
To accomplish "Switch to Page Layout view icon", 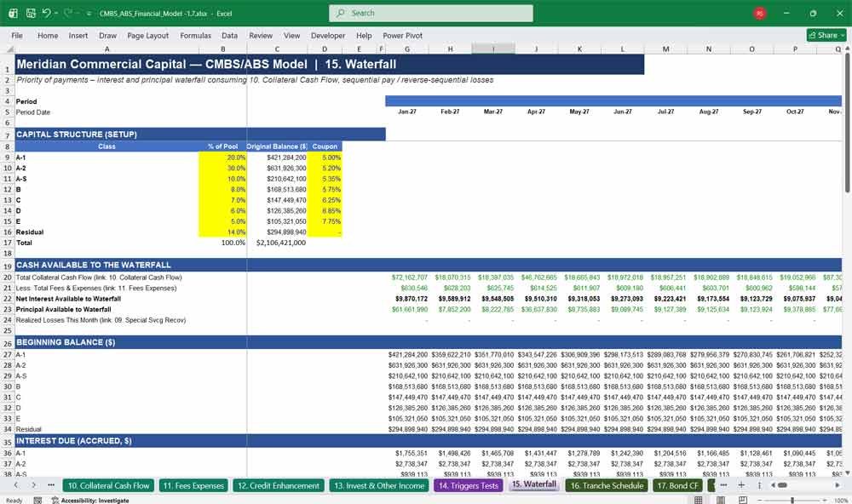I will tap(721, 501).
